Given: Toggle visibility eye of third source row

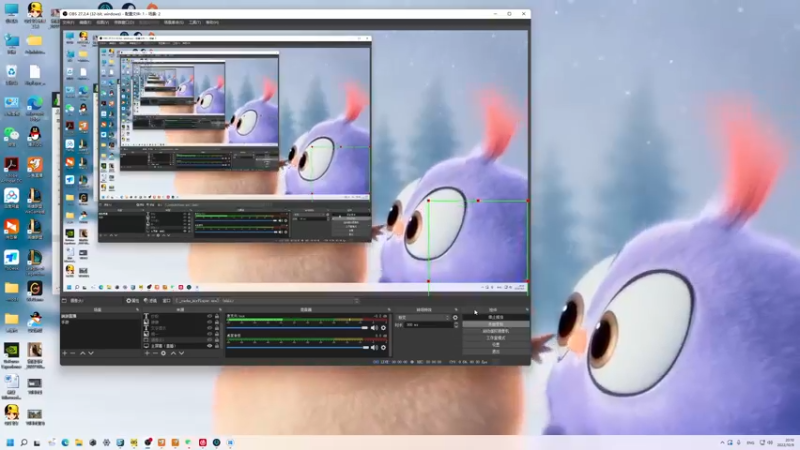Looking at the screenshot, I should click(x=209, y=328).
